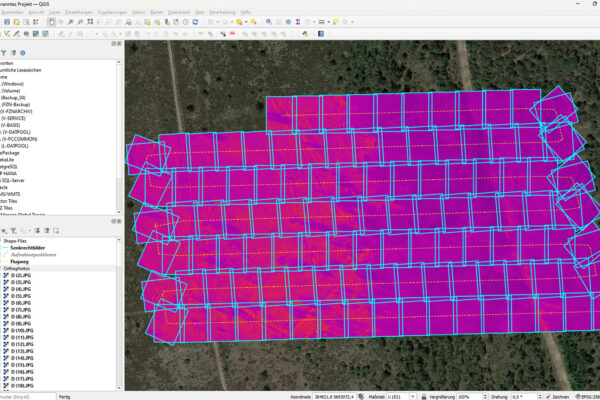The image size is (600, 400).
Task: Open the temporal controller clock icon
Action: [186, 22]
